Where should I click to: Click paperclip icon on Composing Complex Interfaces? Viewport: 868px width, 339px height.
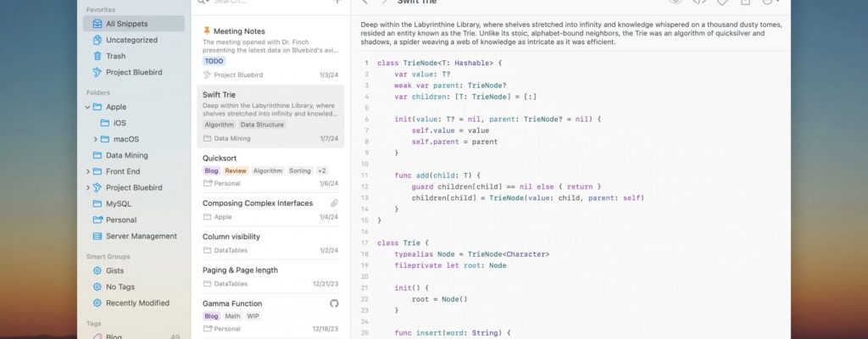click(334, 203)
